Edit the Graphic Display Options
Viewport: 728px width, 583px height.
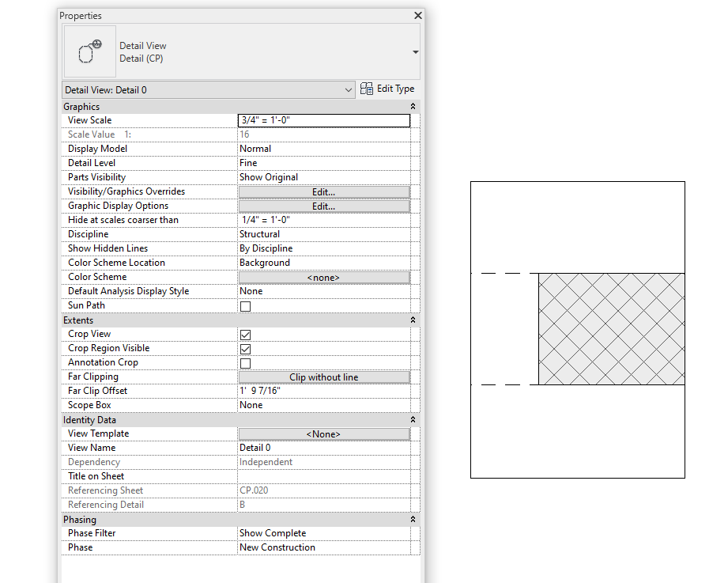click(x=323, y=205)
